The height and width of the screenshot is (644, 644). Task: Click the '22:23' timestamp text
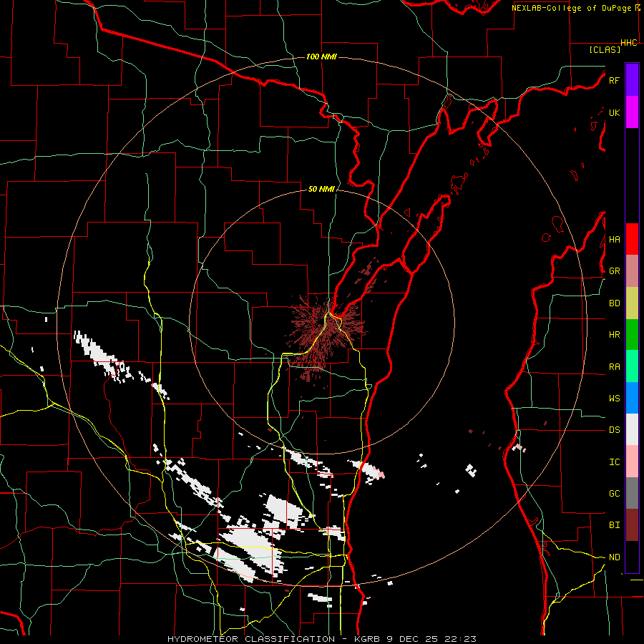pyautogui.click(x=460, y=639)
